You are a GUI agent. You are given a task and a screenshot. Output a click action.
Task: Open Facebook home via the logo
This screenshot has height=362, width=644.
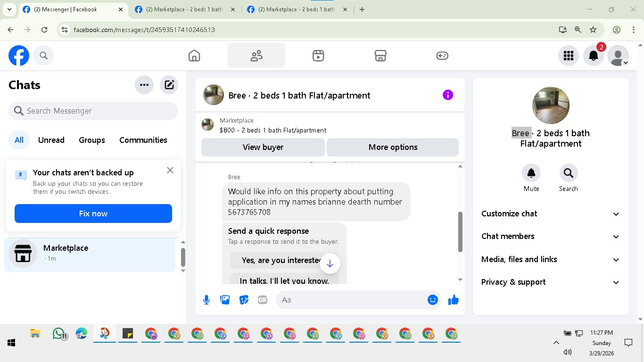pyautogui.click(x=19, y=56)
